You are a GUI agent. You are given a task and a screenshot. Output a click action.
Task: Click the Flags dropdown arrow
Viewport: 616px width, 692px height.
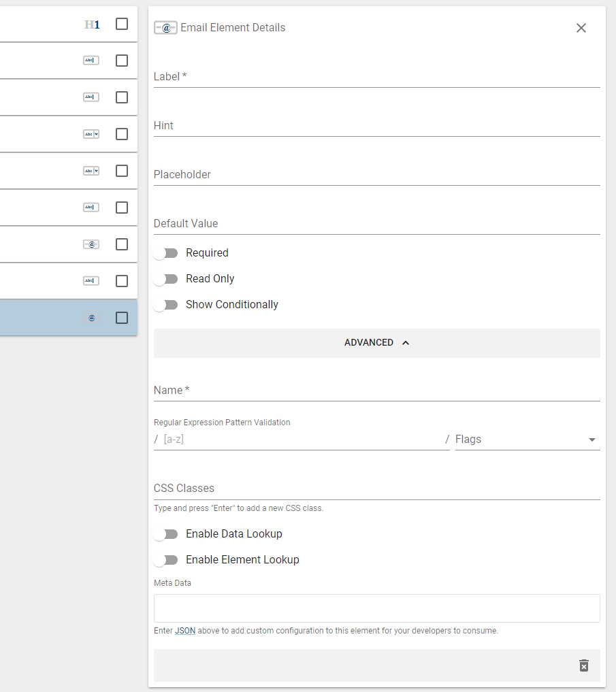coord(592,440)
